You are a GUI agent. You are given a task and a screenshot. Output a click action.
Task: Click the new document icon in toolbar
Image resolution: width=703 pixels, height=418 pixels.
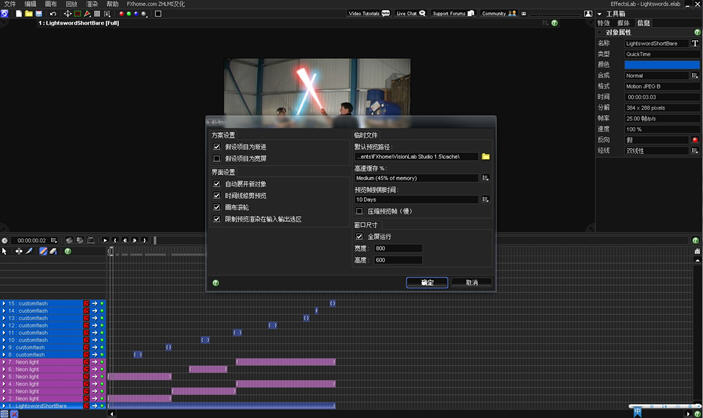(18, 14)
